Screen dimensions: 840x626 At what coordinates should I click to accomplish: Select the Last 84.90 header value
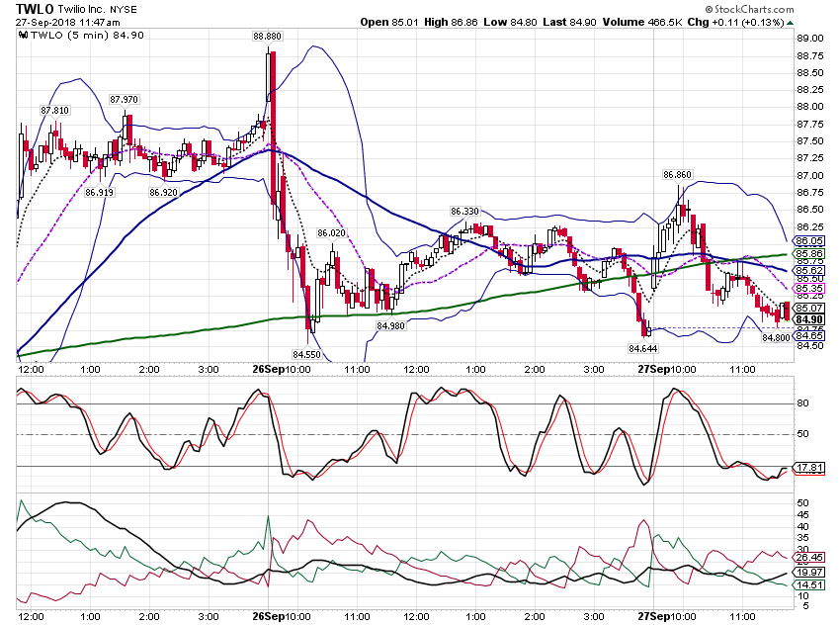(x=569, y=22)
